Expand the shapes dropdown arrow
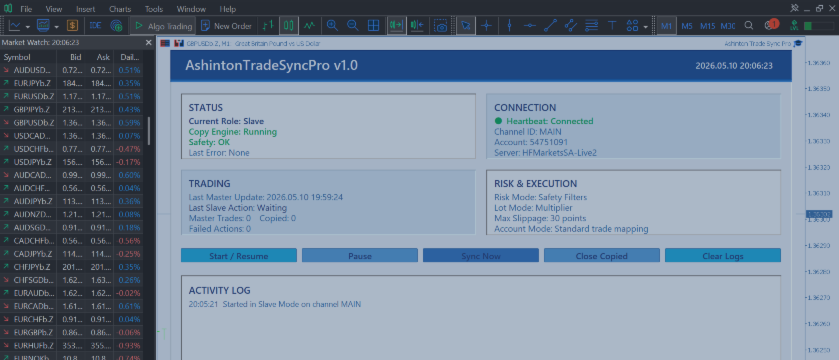This screenshot has height=360, width=839. (x=646, y=26)
